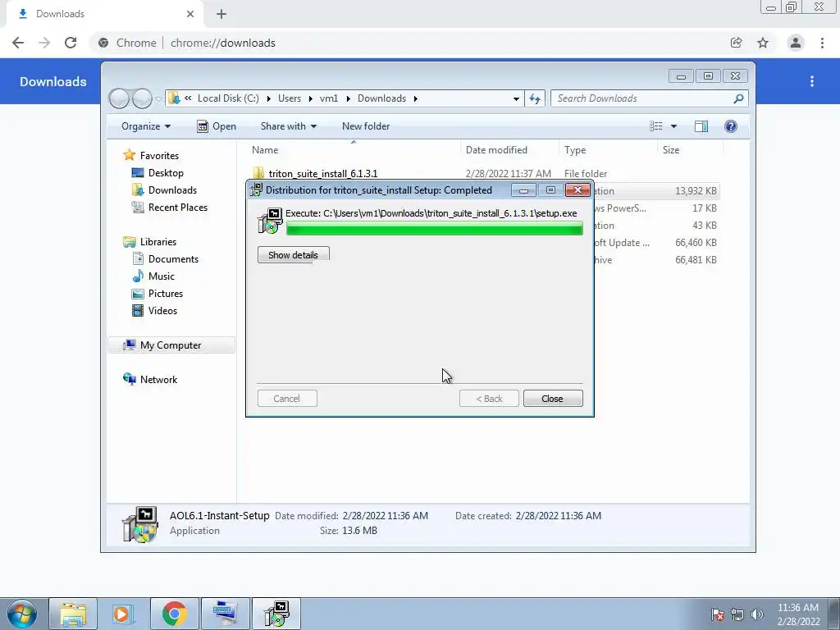
Task: Bookmark this tab with the star icon
Action: pyautogui.click(x=763, y=43)
